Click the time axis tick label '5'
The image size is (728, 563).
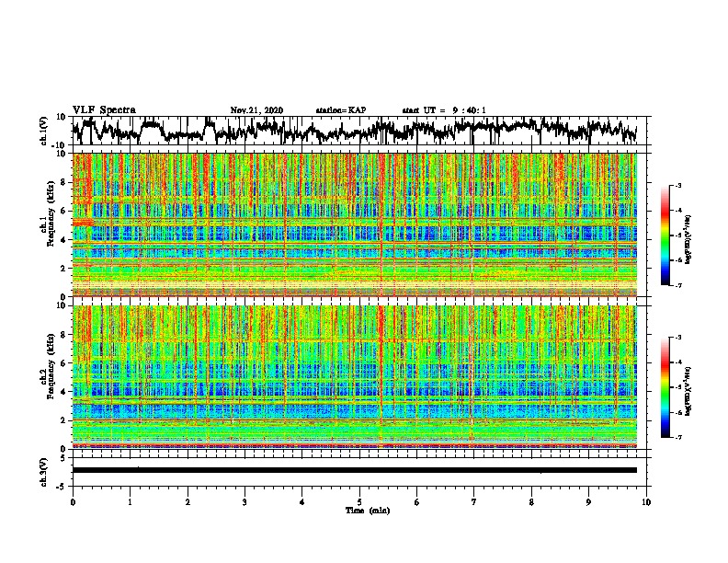pos(359,502)
